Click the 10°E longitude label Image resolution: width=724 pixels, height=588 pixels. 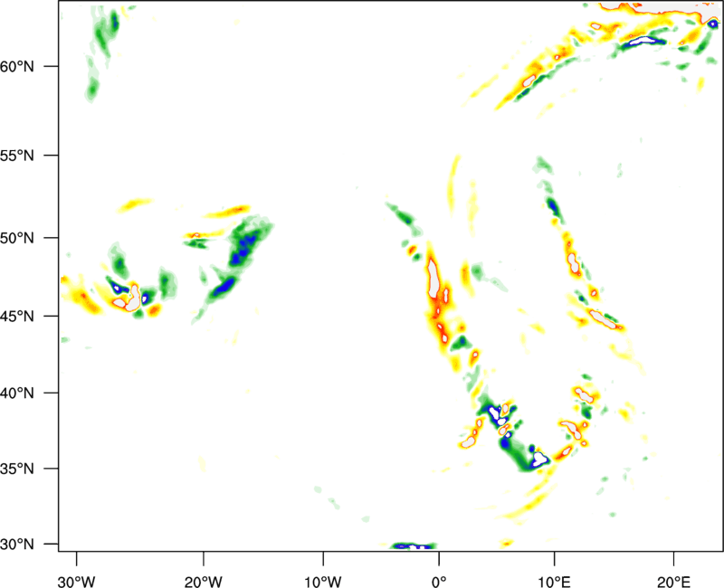coord(554,582)
